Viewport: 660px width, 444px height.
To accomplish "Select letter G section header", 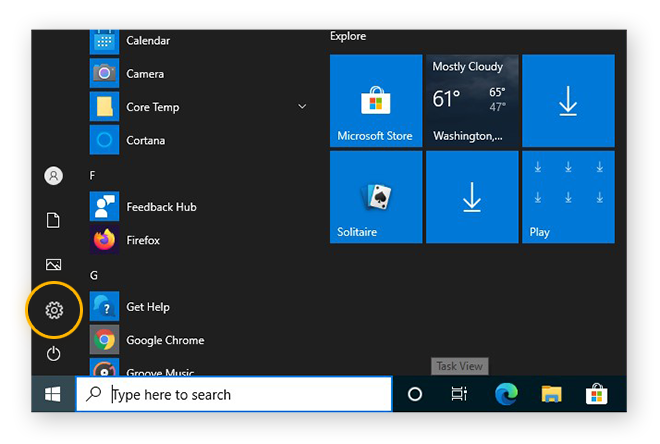I will point(94,274).
